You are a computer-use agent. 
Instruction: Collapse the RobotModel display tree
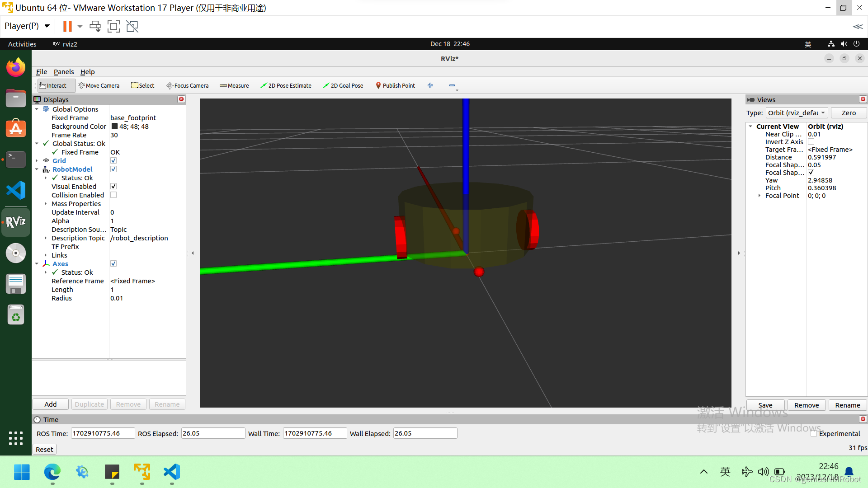[x=37, y=169]
